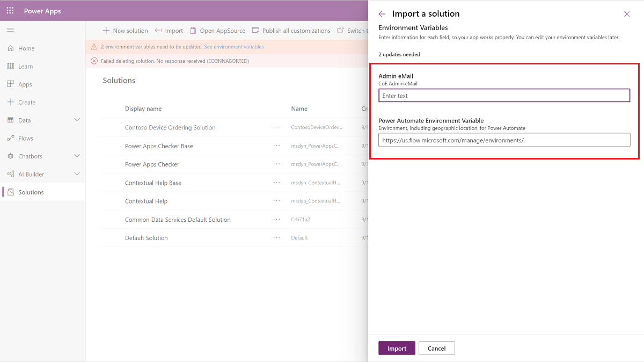The image size is (644, 362).
Task: Open AppSource from the toolbar
Action: (217, 31)
